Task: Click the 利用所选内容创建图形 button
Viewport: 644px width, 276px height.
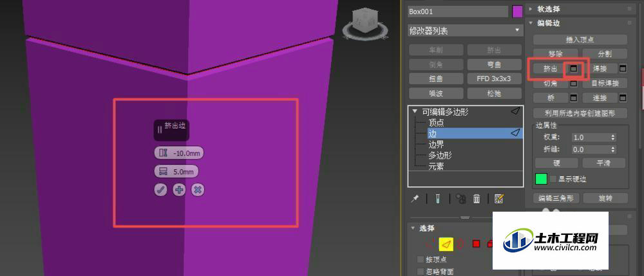Action: [x=580, y=113]
